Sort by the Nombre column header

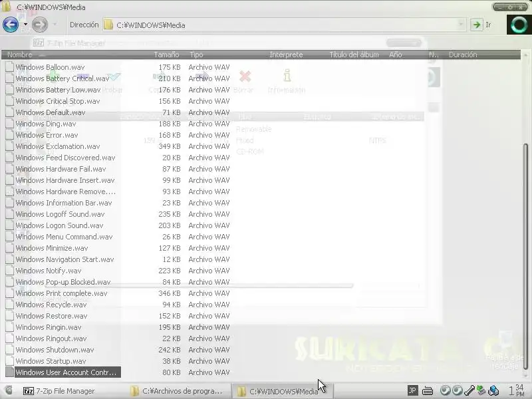point(20,55)
